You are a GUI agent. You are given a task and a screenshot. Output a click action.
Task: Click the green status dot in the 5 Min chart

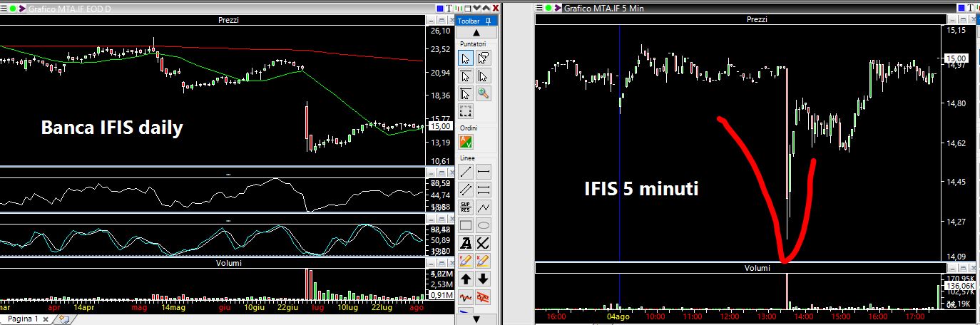pyautogui.click(x=548, y=8)
